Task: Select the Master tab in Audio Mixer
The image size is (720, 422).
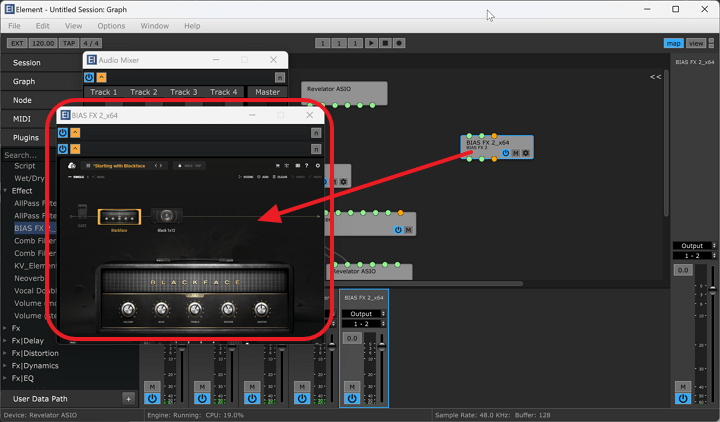Action: [x=267, y=92]
